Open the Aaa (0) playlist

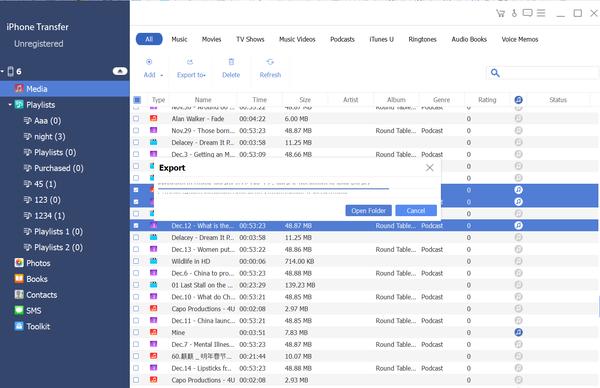pyautogui.click(x=47, y=121)
